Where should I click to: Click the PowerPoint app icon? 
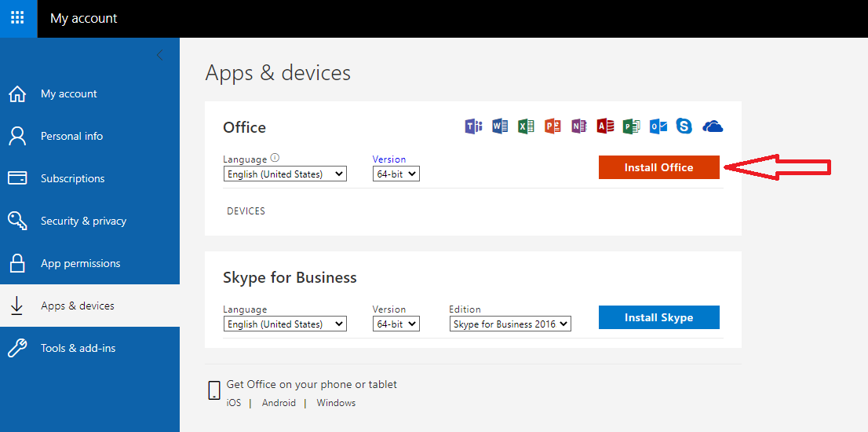tap(553, 126)
